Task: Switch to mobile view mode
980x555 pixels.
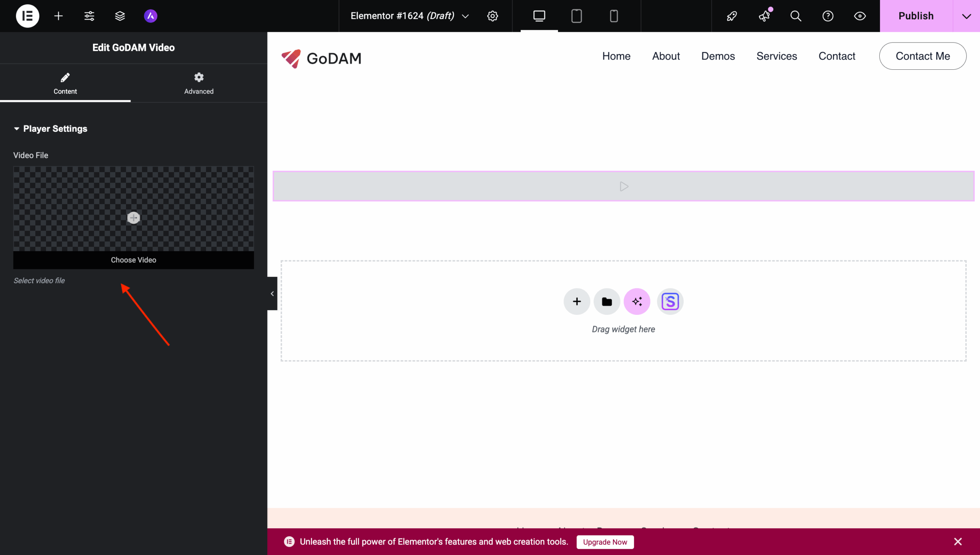Action: click(614, 16)
